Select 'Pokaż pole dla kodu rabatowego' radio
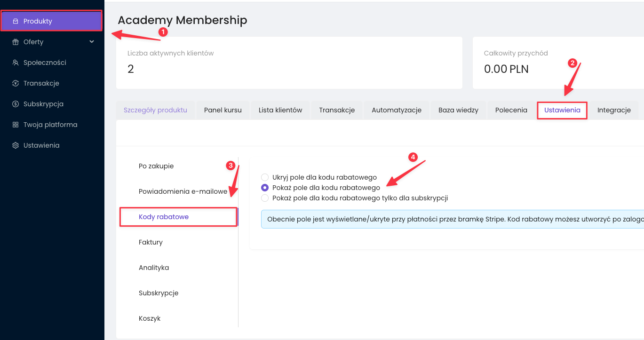 (x=265, y=188)
